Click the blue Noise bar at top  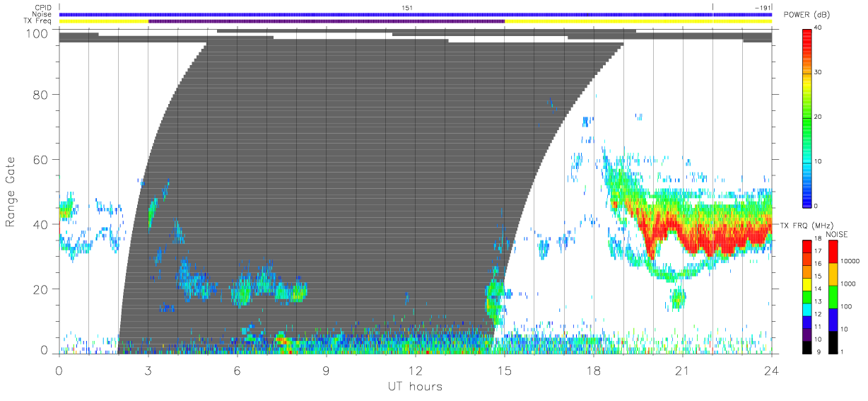415,14
